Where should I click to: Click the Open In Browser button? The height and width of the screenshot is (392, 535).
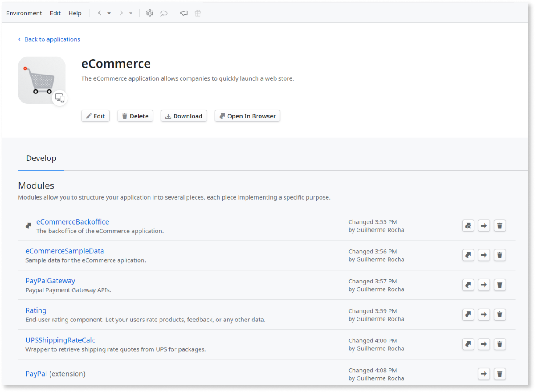[247, 116]
